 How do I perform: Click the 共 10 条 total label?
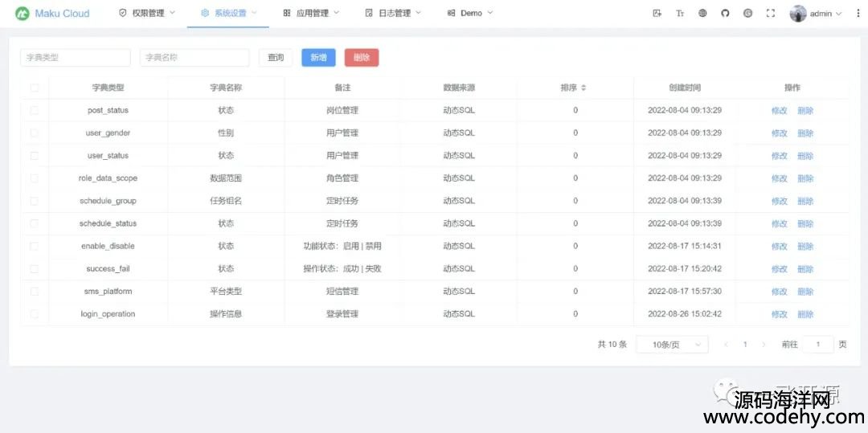point(612,345)
